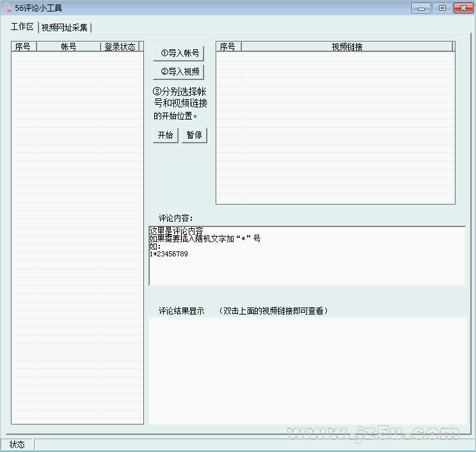Screen dimensions: 476x452
Task: Click the 评论内容: label
Action: click(x=175, y=218)
